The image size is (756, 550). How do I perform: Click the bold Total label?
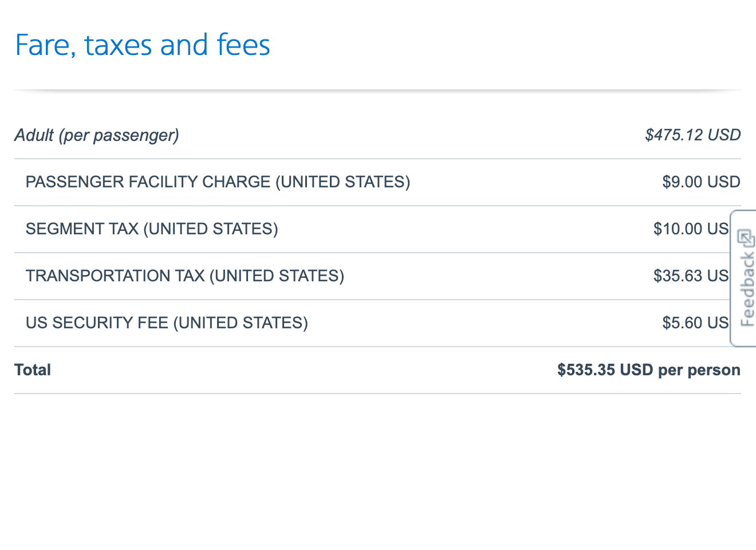(x=33, y=370)
